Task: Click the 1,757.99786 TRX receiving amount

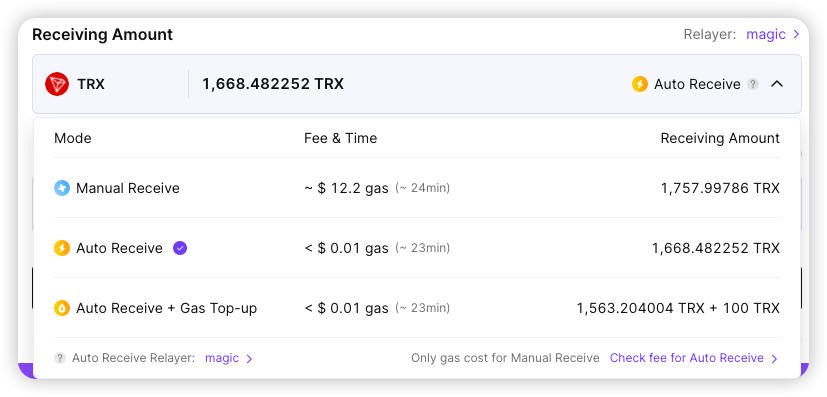Action: 720,188
